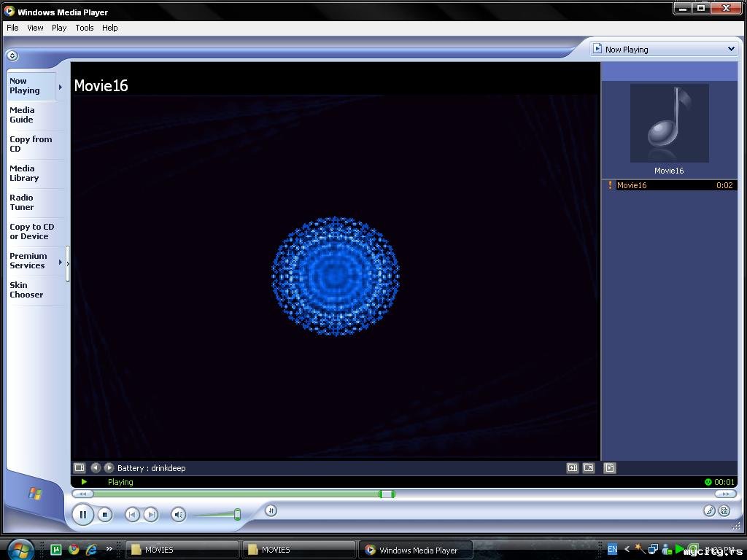Go to the previous track
This screenshot has height=560, width=747.
click(x=132, y=514)
